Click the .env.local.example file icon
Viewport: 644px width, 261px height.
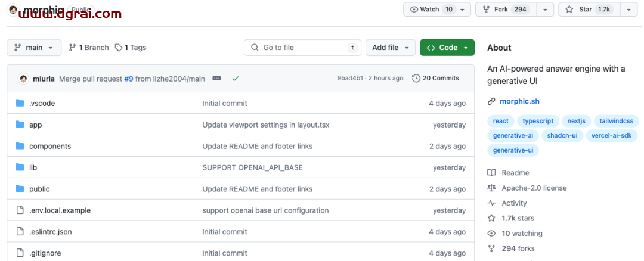[x=20, y=210]
